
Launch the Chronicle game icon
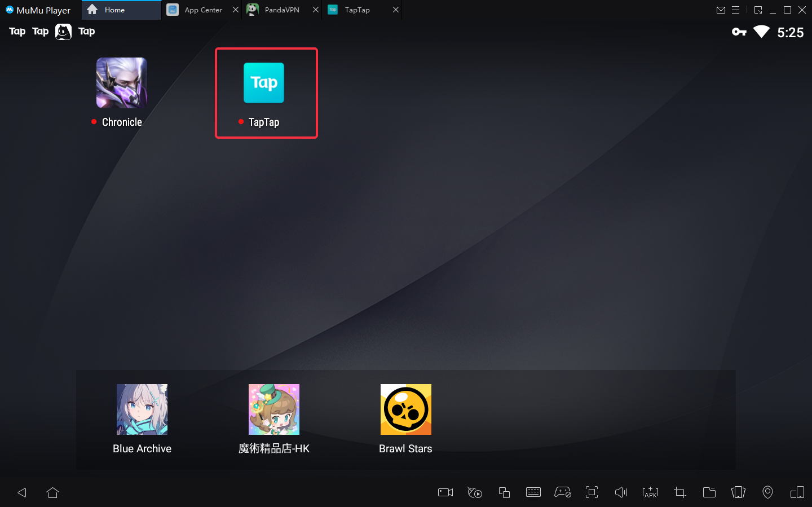122,83
